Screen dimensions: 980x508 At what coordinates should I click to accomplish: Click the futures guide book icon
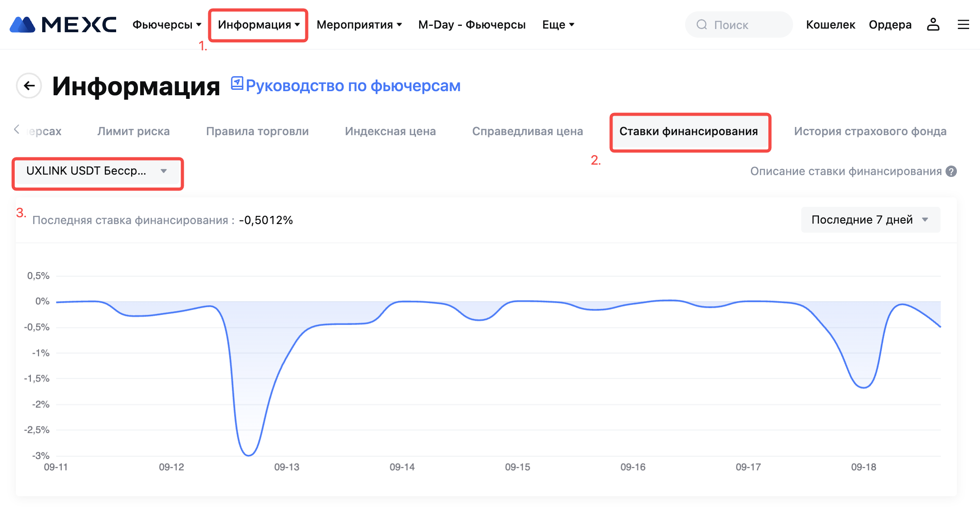pyautogui.click(x=237, y=83)
